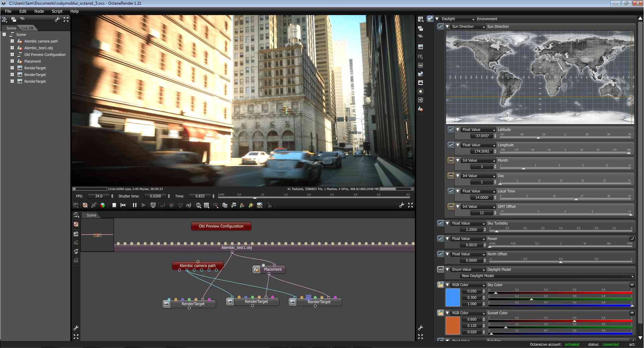The height and width of the screenshot is (348, 644).
Task: Click the Shutter time input field
Action: click(155, 196)
